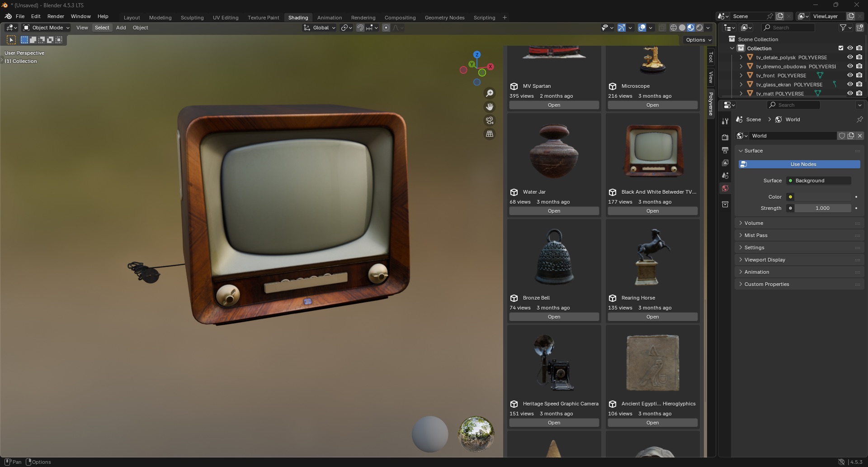Switch to rendered viewport shading
This screenshot has width=868, height=467.
pyautogui.click(x=699, y=28)
